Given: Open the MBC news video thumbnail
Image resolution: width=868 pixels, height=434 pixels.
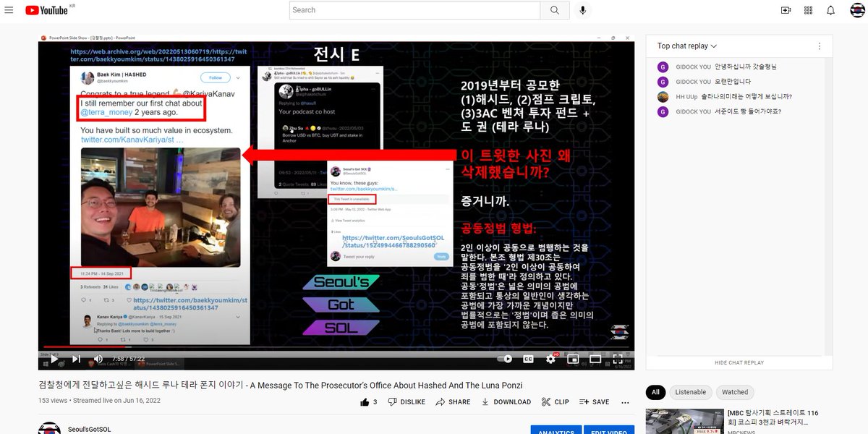Looking at the screenshot, I should [684, 422].
